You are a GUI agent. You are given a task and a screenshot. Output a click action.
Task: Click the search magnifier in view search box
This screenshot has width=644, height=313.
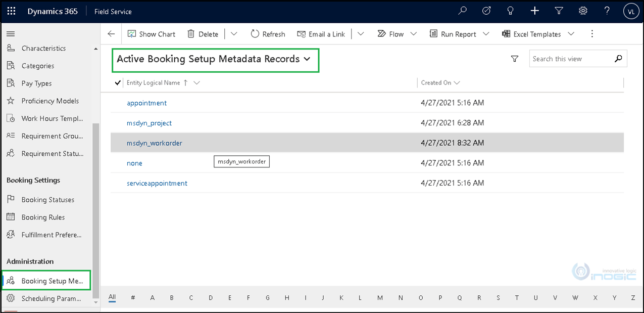(618, 59)
